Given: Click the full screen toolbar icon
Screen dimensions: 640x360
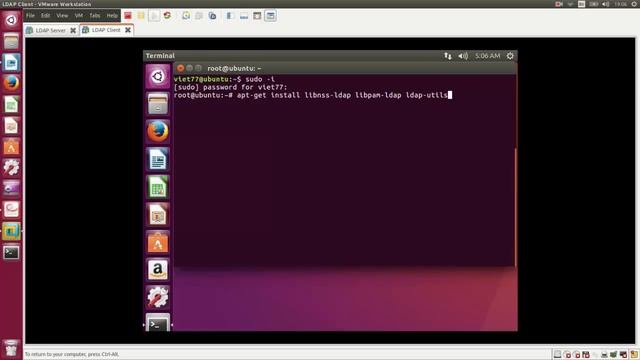Looking at the screenshot, I should click(x=257, y=16).
